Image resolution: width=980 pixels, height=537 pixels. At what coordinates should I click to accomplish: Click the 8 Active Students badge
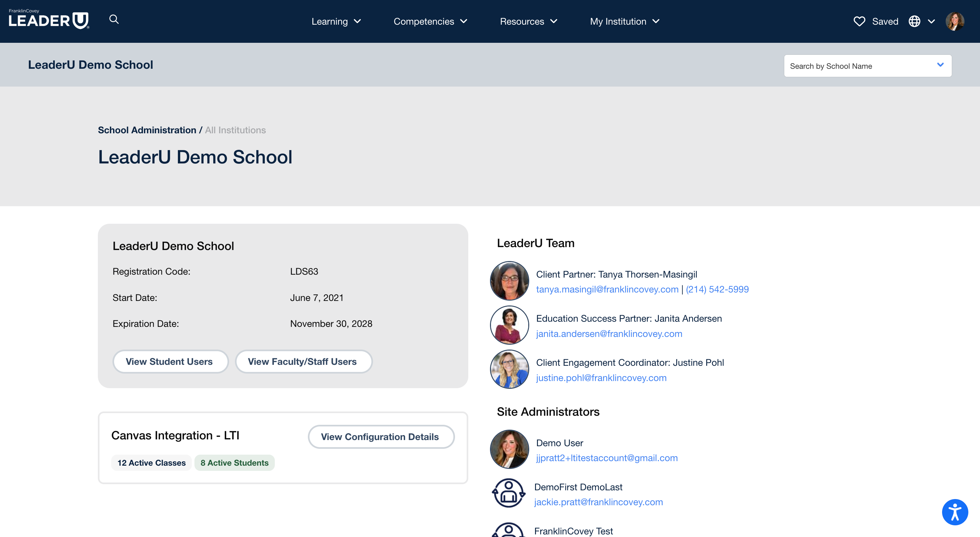234,463
